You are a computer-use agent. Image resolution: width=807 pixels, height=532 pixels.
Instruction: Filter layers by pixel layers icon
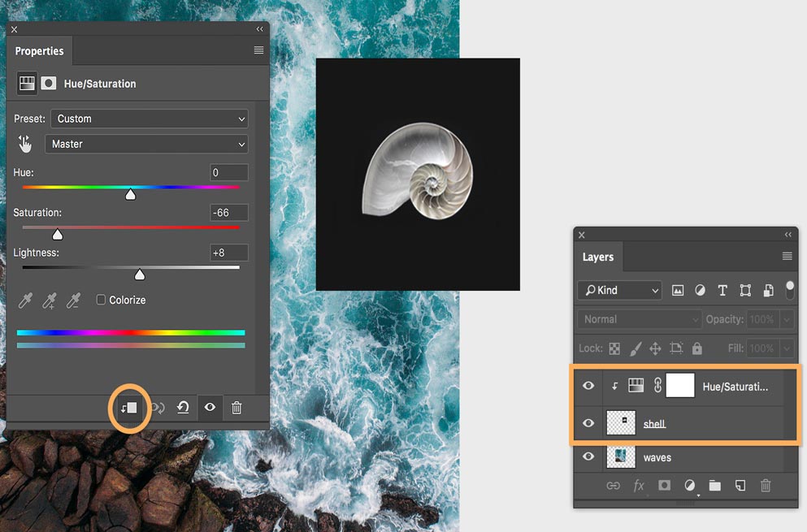pos(678,291)
